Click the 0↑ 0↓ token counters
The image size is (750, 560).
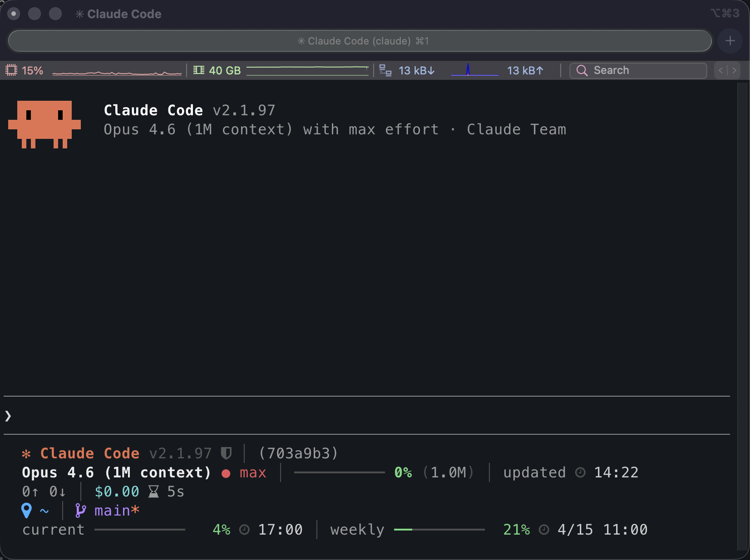[x=44, y=492]
